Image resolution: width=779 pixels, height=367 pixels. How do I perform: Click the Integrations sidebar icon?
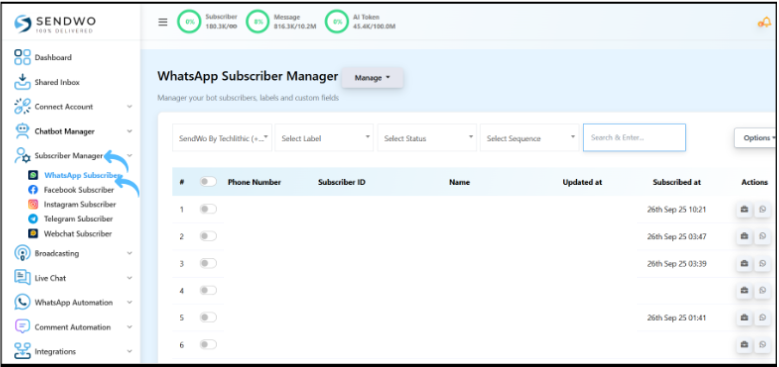pyautogui.click(x=22, y=352)
